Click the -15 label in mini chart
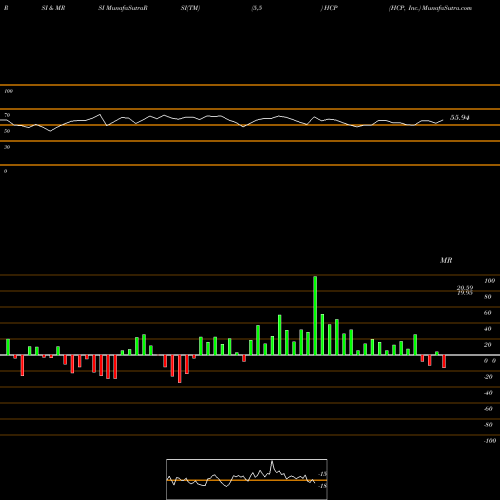Screen dimensions: 500x500 coord(322,474)
